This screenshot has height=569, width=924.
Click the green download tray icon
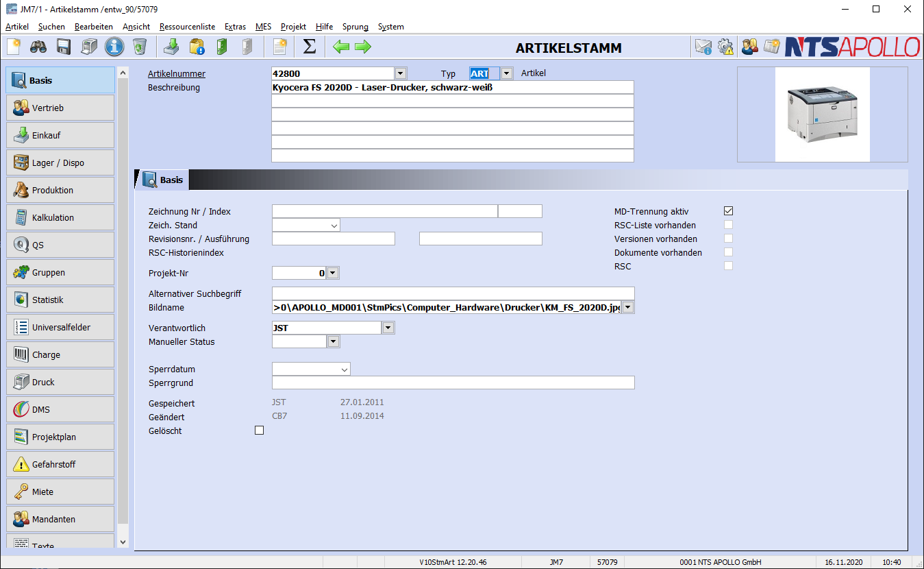[171, 47]
